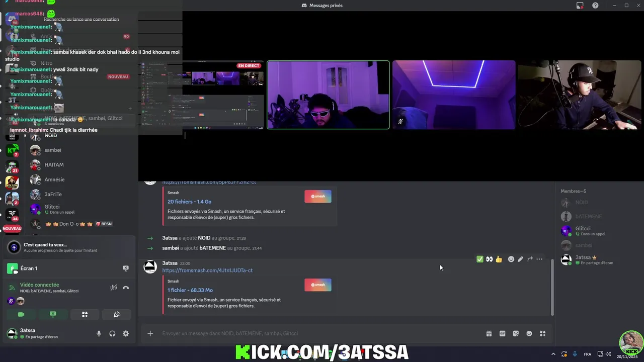Open the help icon in the title bar

596,6
